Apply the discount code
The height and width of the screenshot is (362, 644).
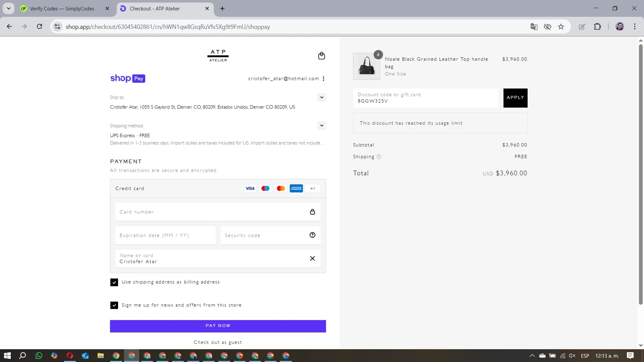point(515,98)
